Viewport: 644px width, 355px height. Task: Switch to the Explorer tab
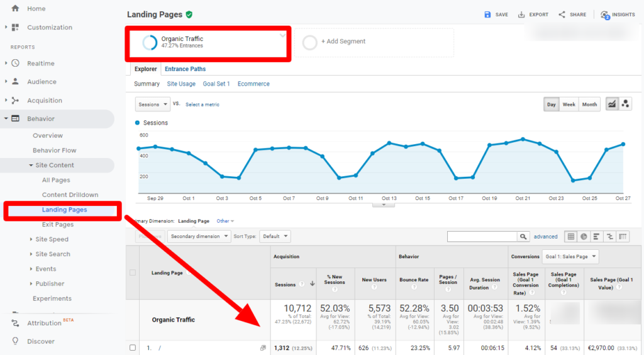[x=145, y=69]
